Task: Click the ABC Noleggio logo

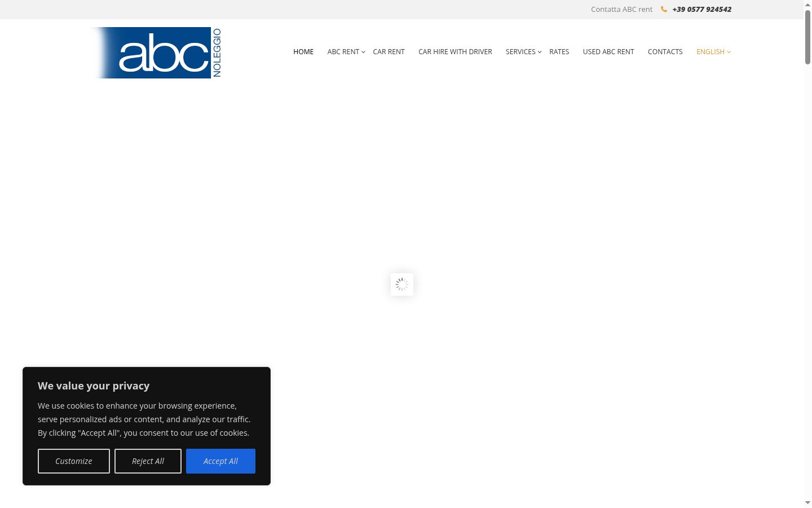Action: click(x=156, y=52)
